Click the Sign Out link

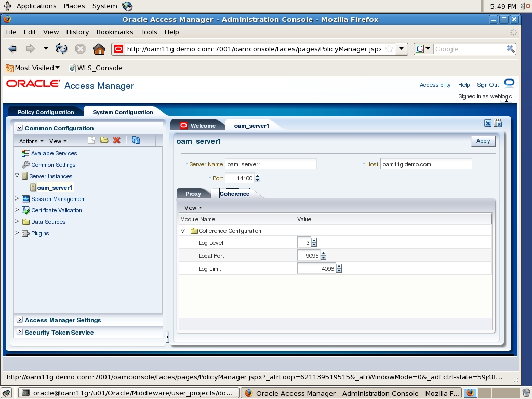(x=487, y=85)
